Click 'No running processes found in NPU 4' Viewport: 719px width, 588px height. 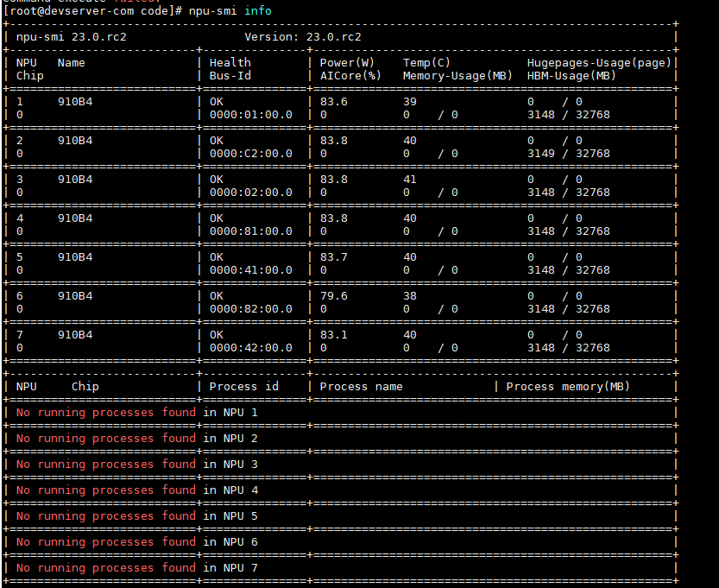[137, 490]
